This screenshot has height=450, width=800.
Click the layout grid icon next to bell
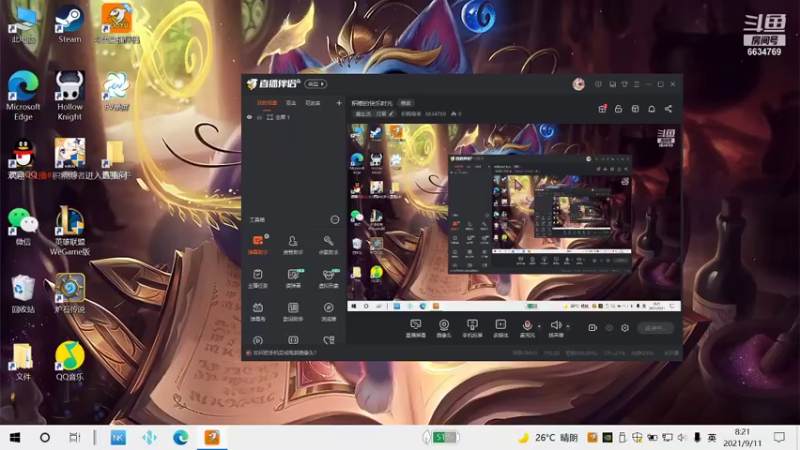[635, 109]
